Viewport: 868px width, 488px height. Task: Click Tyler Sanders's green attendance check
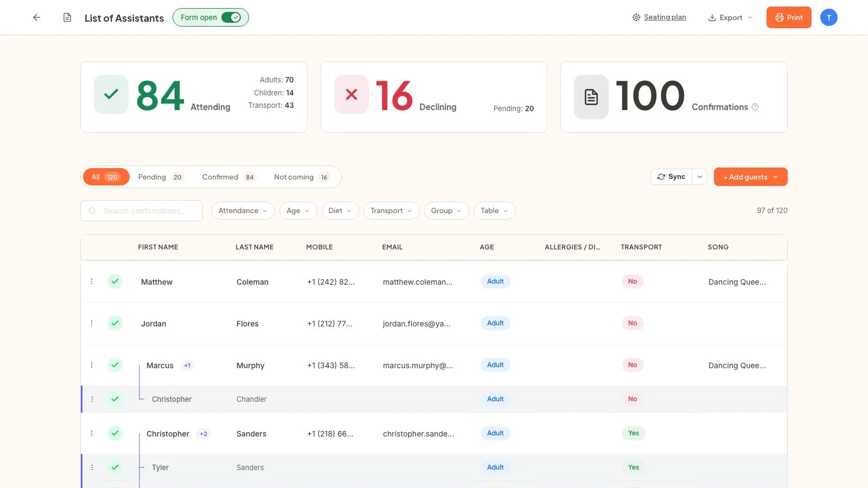click(x=115, y=467)
